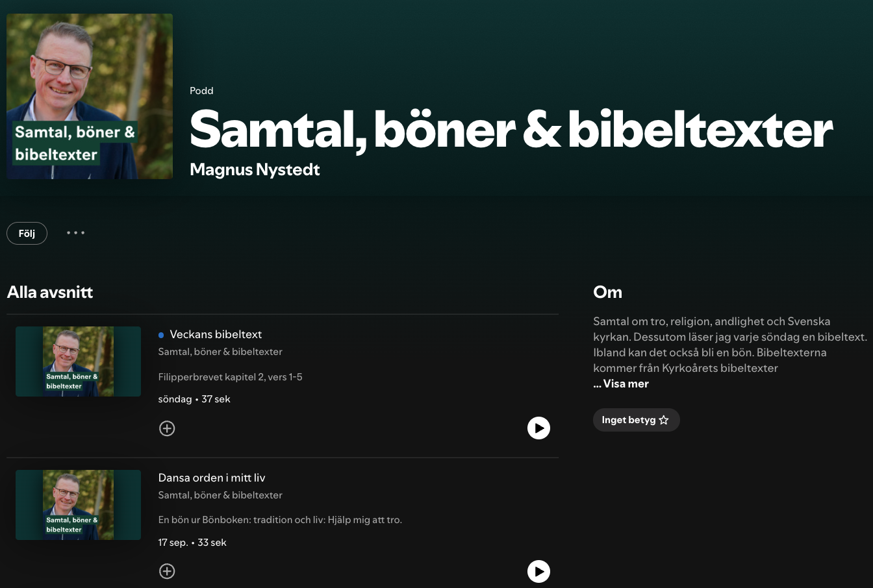Click the Hjälp mig att tro description
The image size is (873, 588).
pos(280,520)
